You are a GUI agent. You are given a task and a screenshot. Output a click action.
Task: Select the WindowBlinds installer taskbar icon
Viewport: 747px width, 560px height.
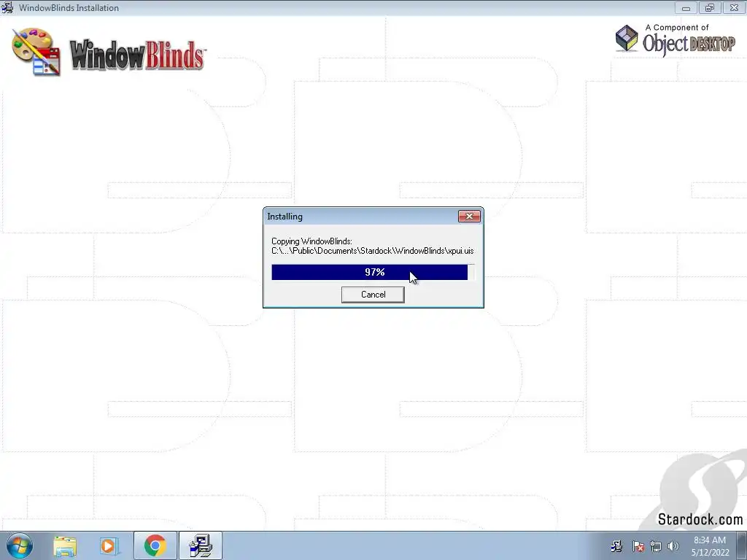(201, 545)
